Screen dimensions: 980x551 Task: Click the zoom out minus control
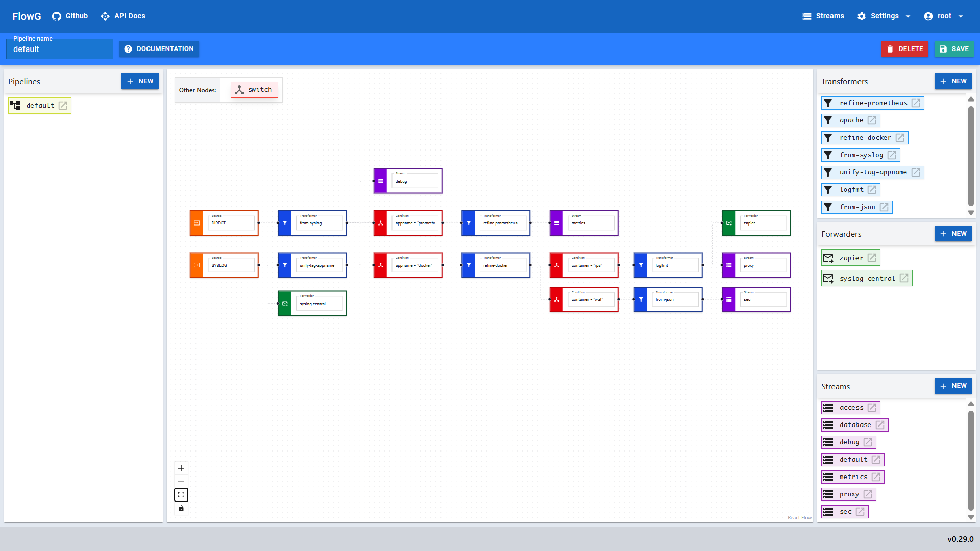pos(181,482)
